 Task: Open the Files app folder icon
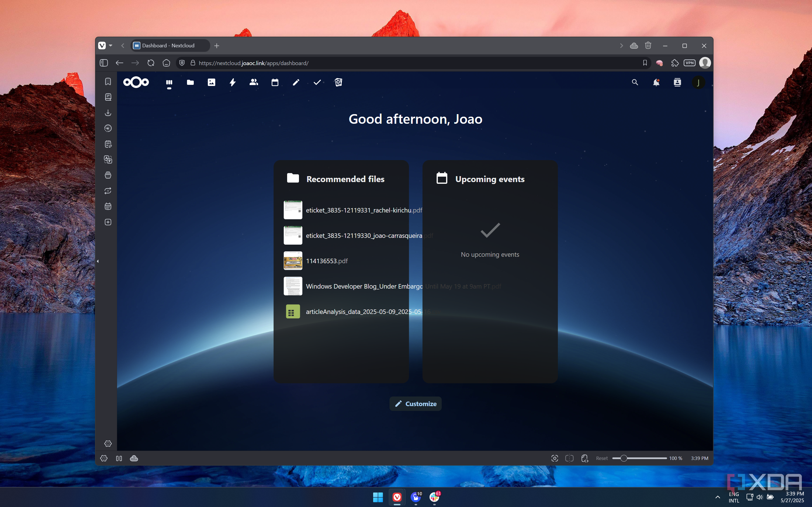190,82
